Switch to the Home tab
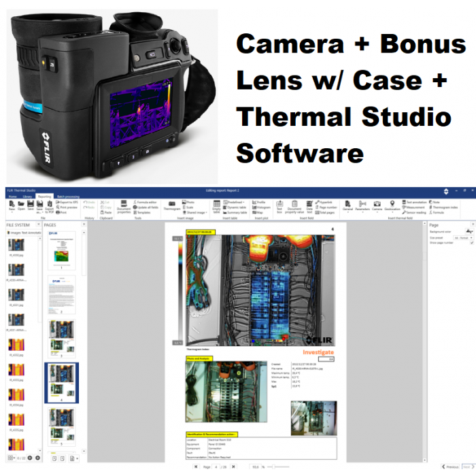Screen dimensions: 476x476 [x=12, y=197]
